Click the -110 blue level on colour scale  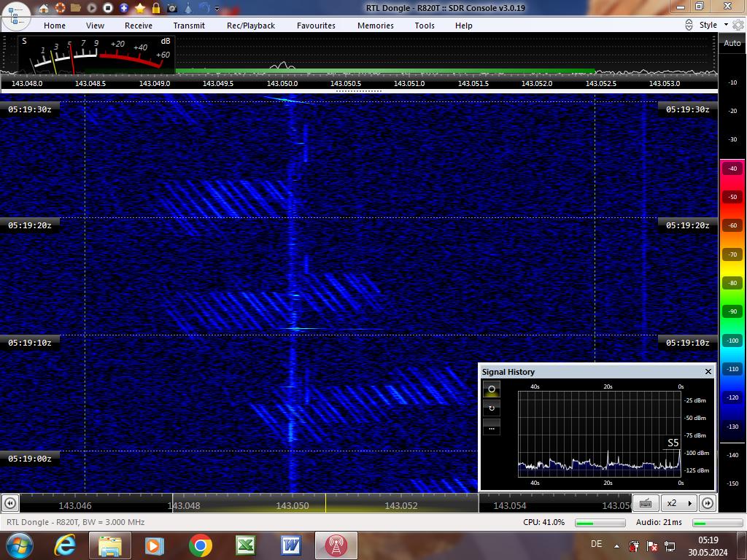(732, 369)
